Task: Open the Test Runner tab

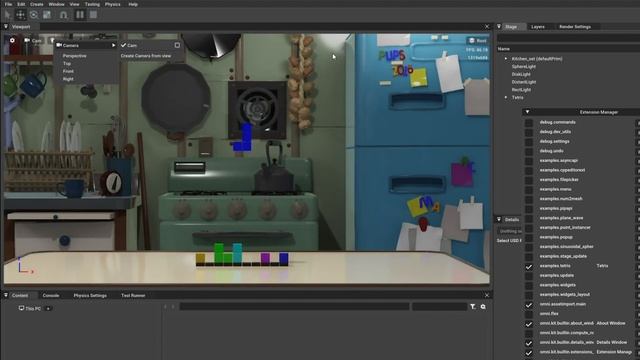Action: [x=133, y=296]
